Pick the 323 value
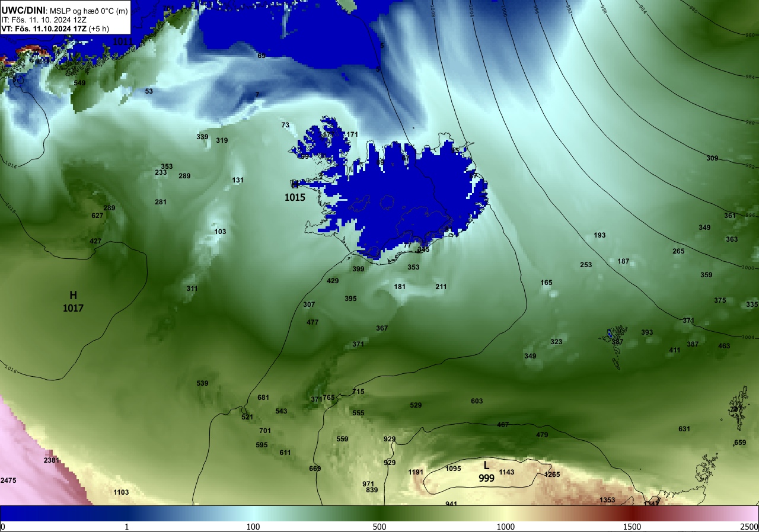Screen dimensions: 759x532 pyautogui.click(x=556, y=342)
